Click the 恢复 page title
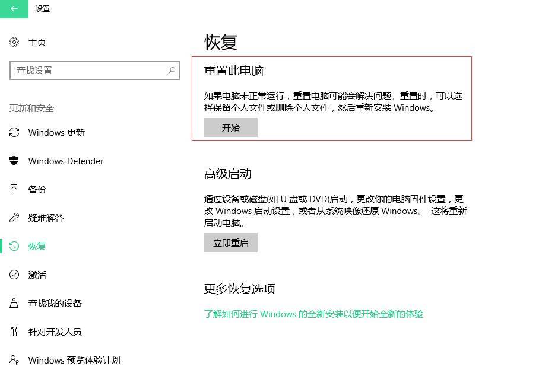Viewport: 539px width, 392px height. pos(221,42)
